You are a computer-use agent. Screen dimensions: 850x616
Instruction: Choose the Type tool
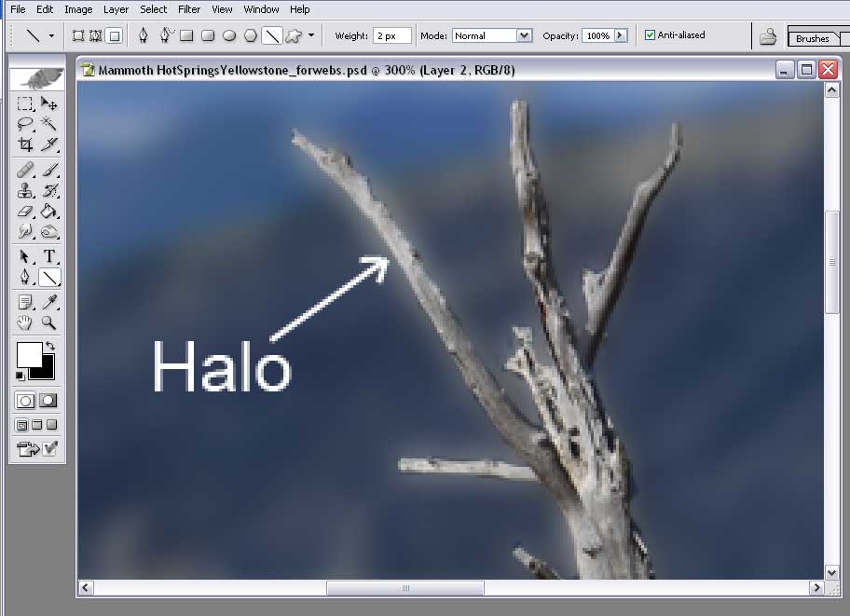click(x=49, y=256)
